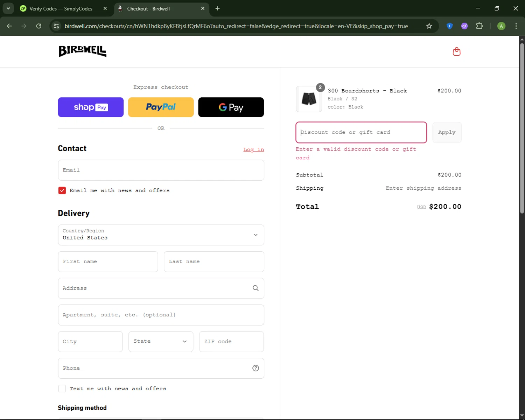Open the tab search dropdown arrow
The width and height of the screenshot is (525, 420).
(x=8, y=8)
